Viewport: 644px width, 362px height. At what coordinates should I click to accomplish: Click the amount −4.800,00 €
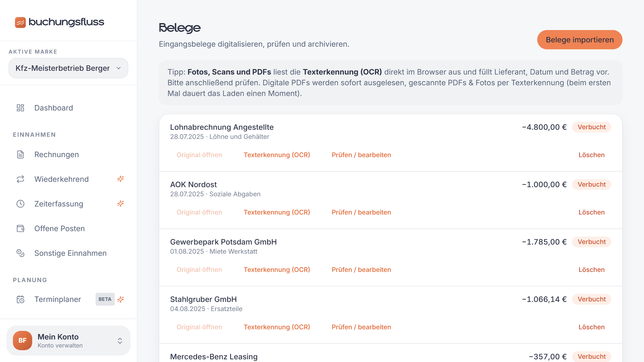coord(544,127)
